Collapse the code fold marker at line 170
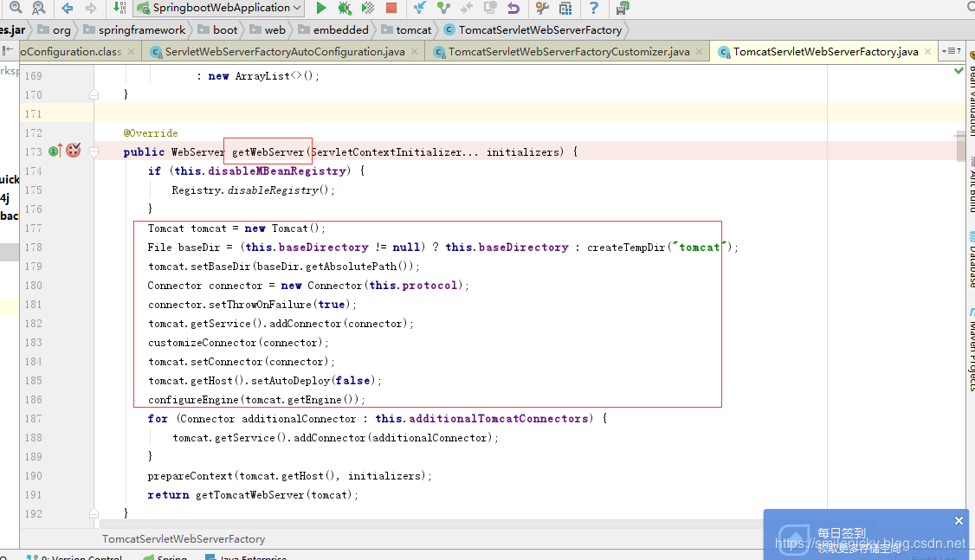Screen dimensions: 975x560 (94, 94)
